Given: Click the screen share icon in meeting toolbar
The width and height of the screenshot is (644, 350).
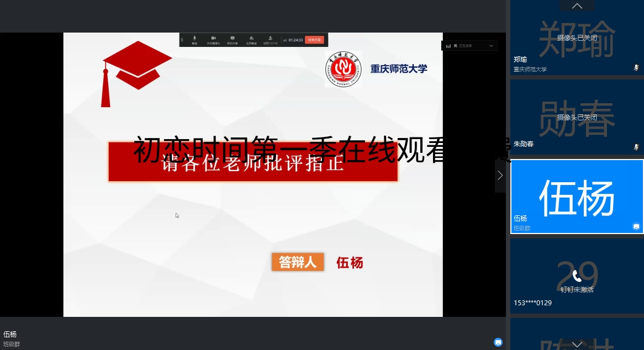Looking at the screenshot, I should tap(233, 39).
